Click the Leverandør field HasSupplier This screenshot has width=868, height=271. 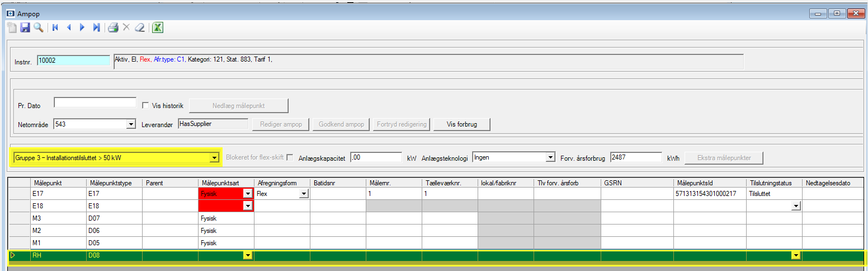pyautogui.click(x=213, y=123)
